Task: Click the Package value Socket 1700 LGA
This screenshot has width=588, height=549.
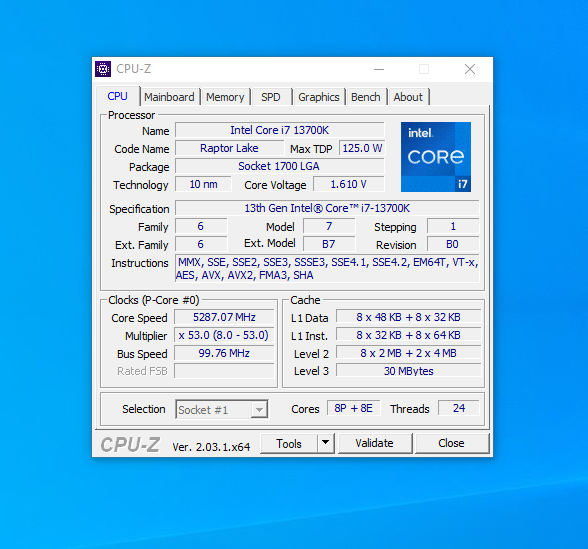Action: coord(280,166)
